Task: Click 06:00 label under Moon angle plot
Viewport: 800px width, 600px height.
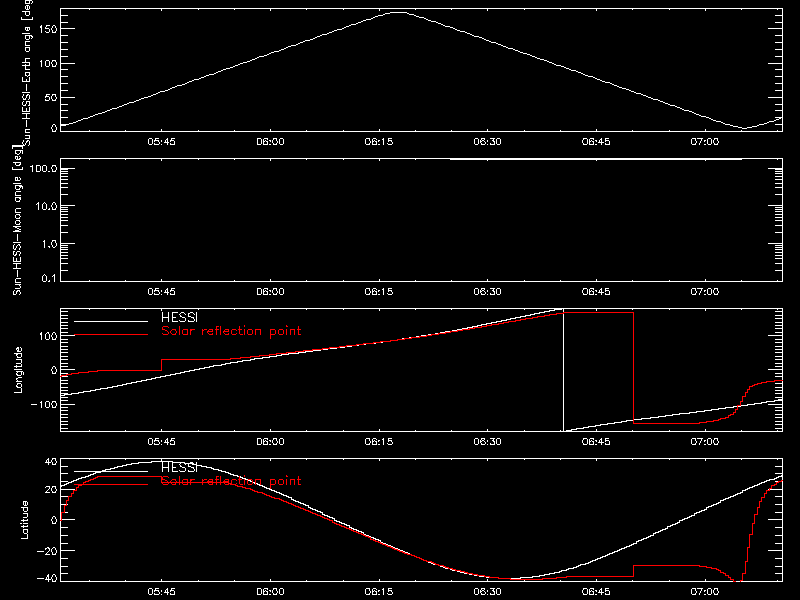Action: 270,292
